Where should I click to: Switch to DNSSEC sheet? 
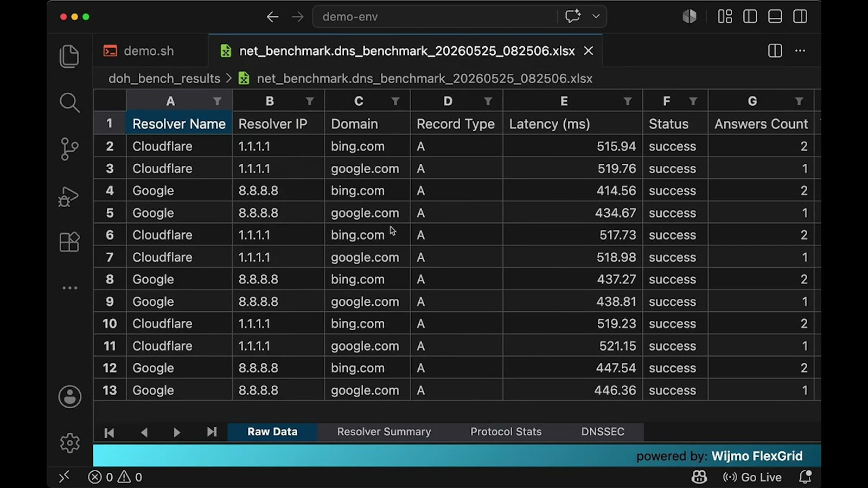pos(603,432)
